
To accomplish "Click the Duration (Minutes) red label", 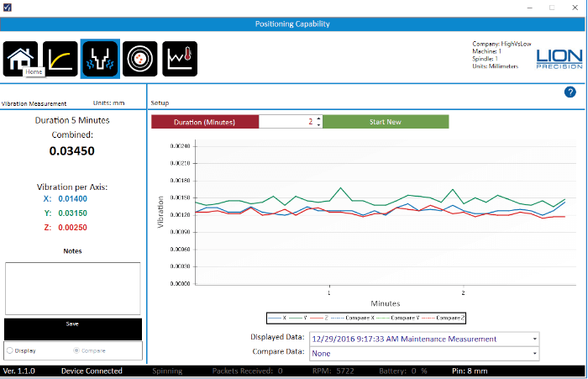I will [205, 122].
